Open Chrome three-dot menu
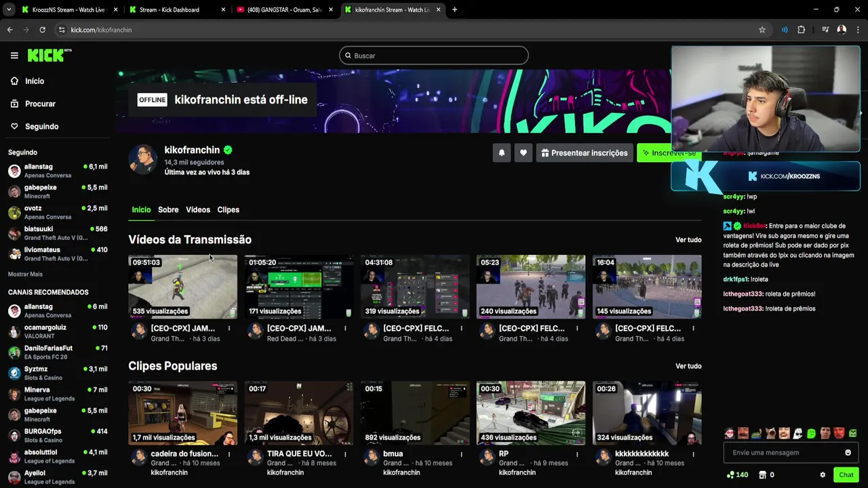868x488 pixels. tap(858, 30)
